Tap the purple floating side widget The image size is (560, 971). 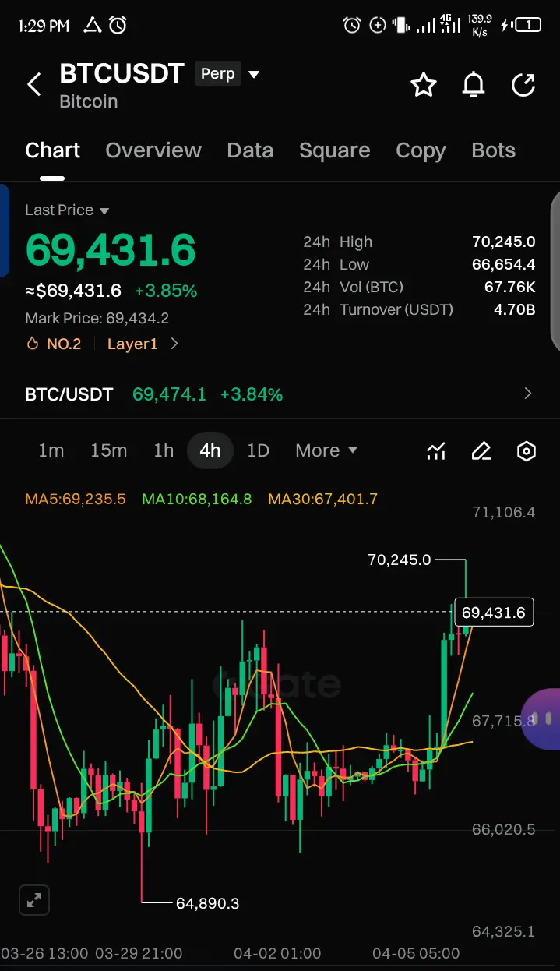tap(541, 718)
